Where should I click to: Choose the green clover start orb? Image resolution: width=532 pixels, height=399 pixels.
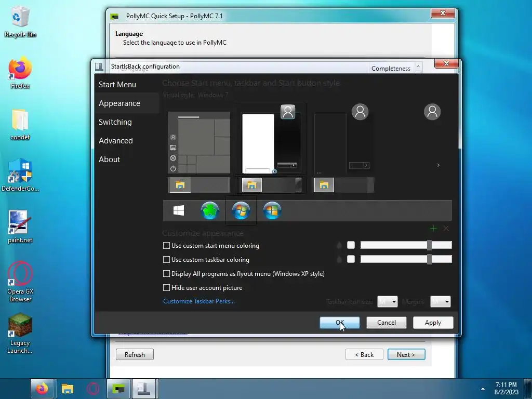pyautogui.click(x=210, y=211)
